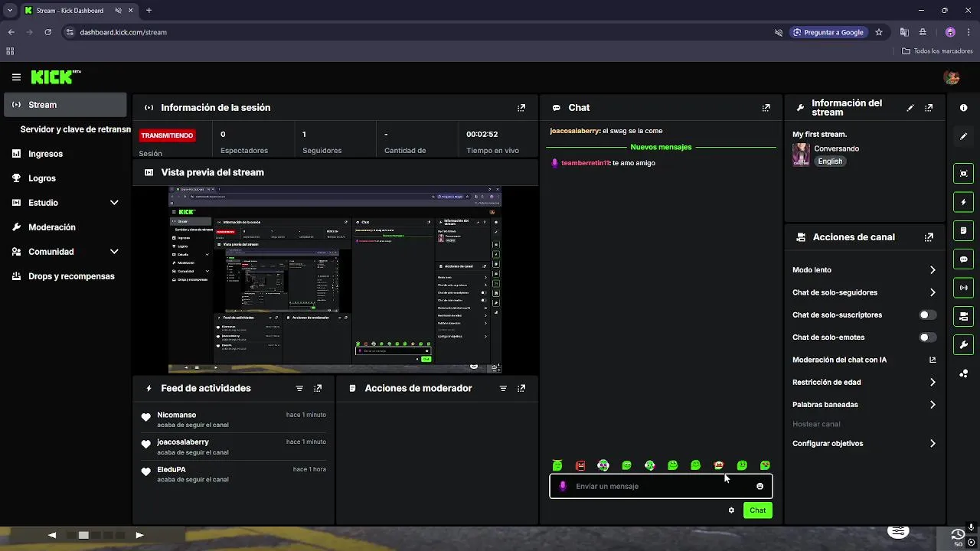Pop out the Información del stream panel
Viewport: 980px width, 551px height.
click(x=929, y=108)
